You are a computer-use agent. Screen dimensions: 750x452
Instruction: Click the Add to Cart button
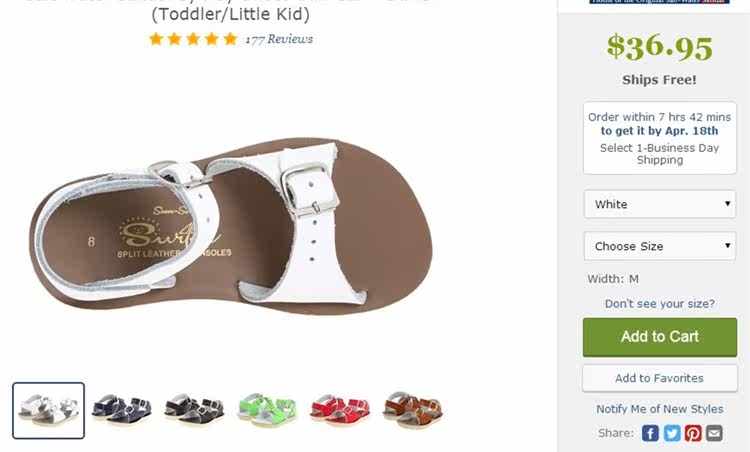coord(660,337)
